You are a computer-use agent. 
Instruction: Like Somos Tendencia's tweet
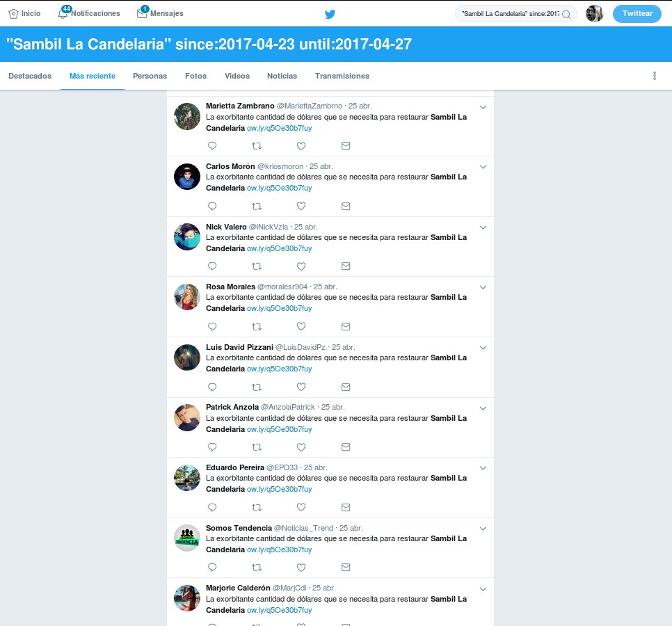point(301,568)
